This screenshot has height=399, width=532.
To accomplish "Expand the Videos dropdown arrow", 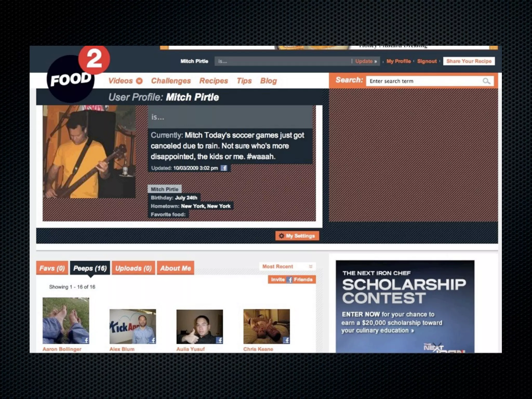I will 139,81.
